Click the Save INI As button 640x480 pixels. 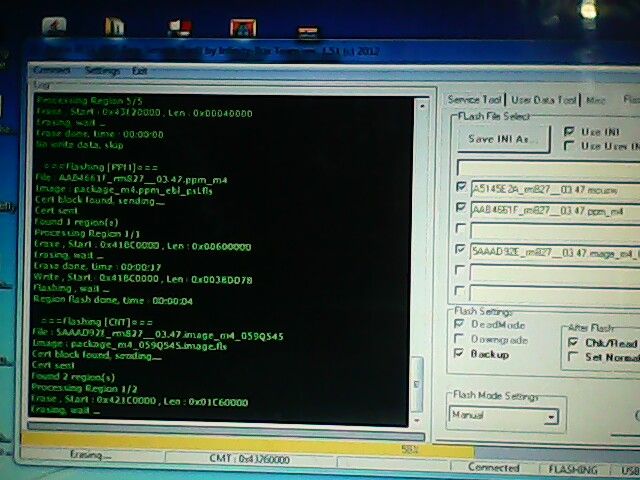pos(504,138)
